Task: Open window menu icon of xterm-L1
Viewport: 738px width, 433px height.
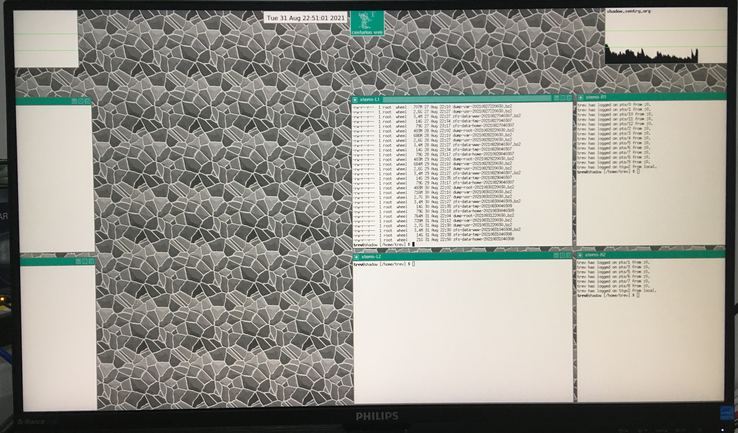Action: [x=357, y=100]
